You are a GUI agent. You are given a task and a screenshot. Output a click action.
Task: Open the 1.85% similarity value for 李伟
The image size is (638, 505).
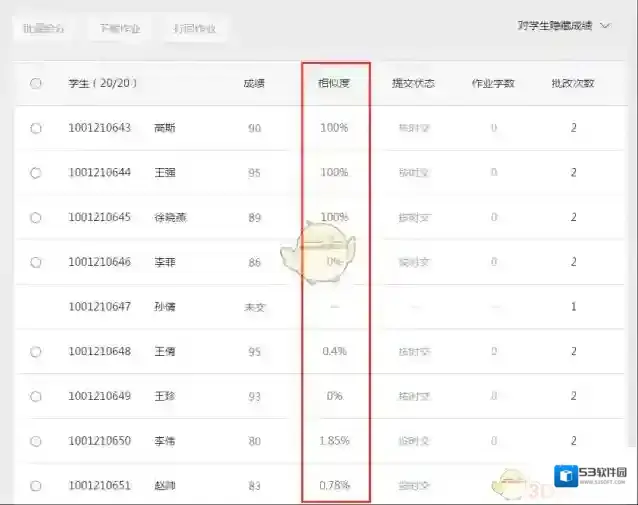click(334, 441)
